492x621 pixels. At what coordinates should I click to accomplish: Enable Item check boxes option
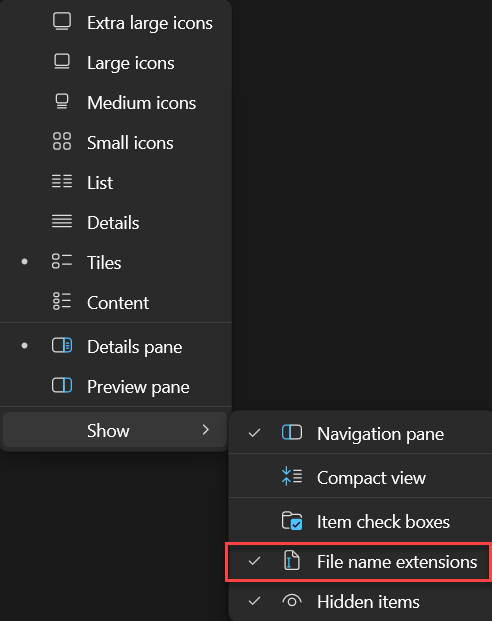point(360,521)
